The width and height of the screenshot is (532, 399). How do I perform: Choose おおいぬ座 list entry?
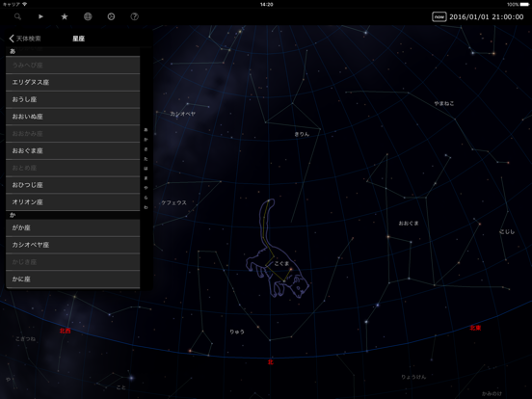point(73,117)
